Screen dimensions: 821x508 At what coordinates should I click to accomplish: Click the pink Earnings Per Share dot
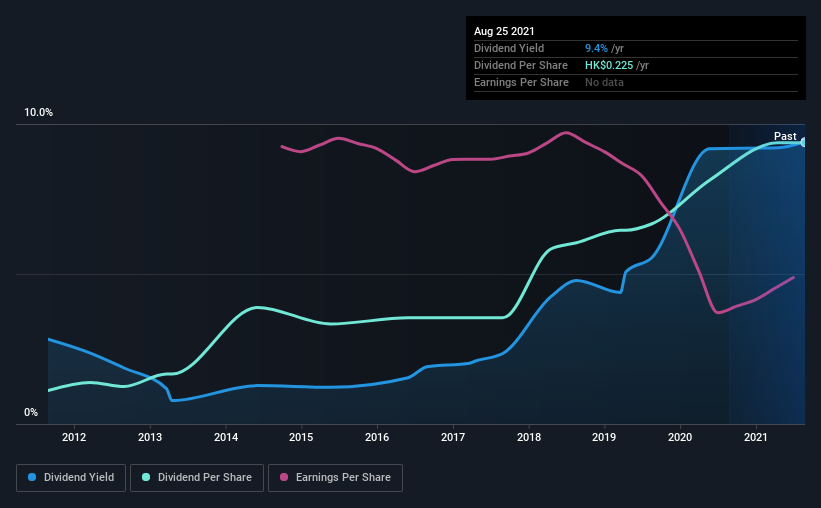tap(284, 477)
